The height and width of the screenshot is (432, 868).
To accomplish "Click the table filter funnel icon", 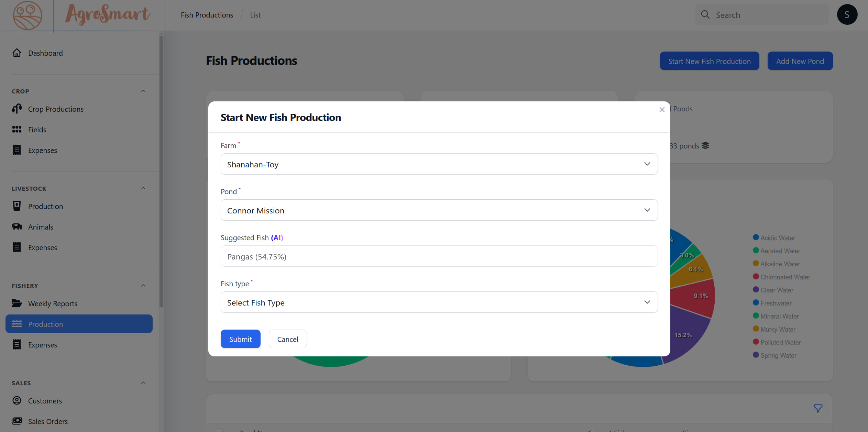I will [818, 408].
